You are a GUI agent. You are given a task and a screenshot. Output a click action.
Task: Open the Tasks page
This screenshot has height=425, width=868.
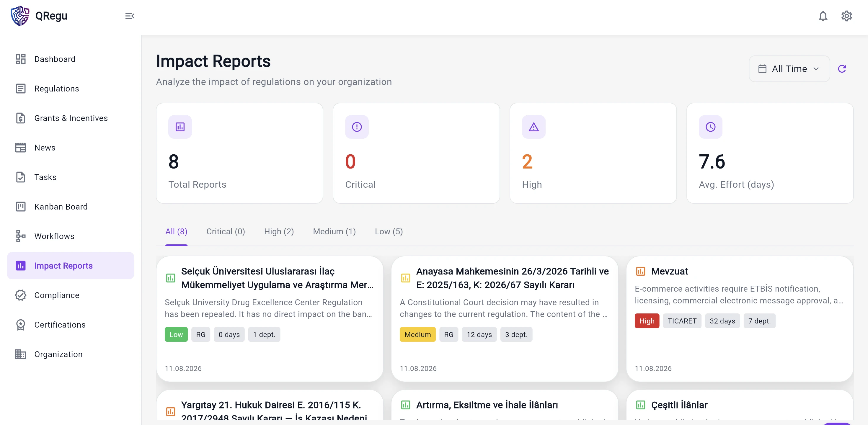71,177
